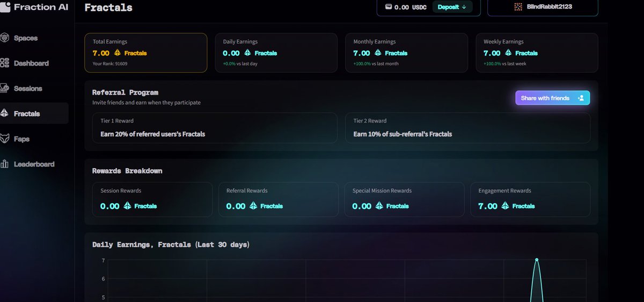
Task: Click the Fractals icon in Daily Earnings card
Action: (x=248, y=53)
